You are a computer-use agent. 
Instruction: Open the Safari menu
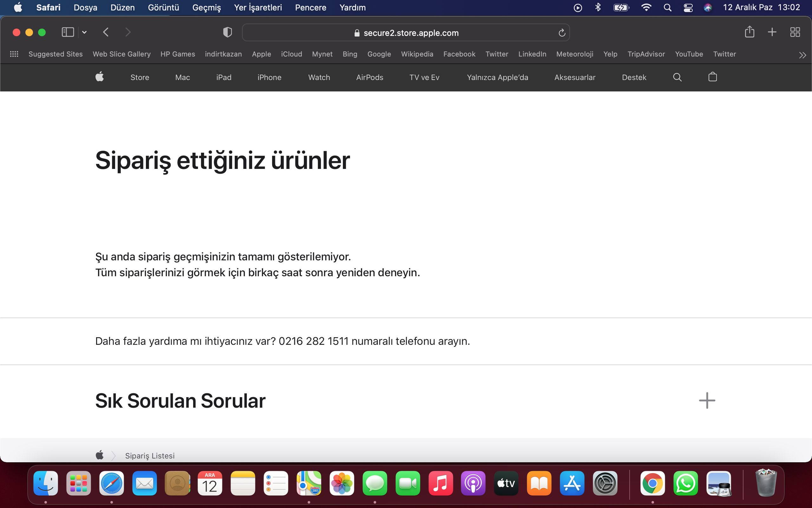(x=48, y=7)
